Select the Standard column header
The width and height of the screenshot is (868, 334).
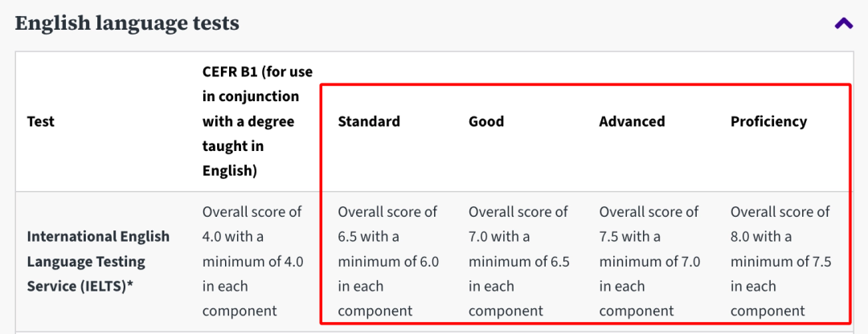coord(369,122)
